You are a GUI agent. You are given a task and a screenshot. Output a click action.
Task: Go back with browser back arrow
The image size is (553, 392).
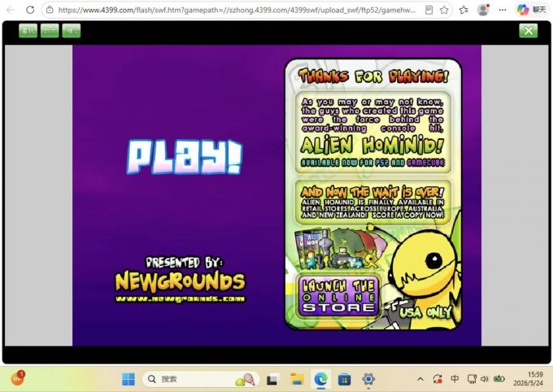click(11, 10)
